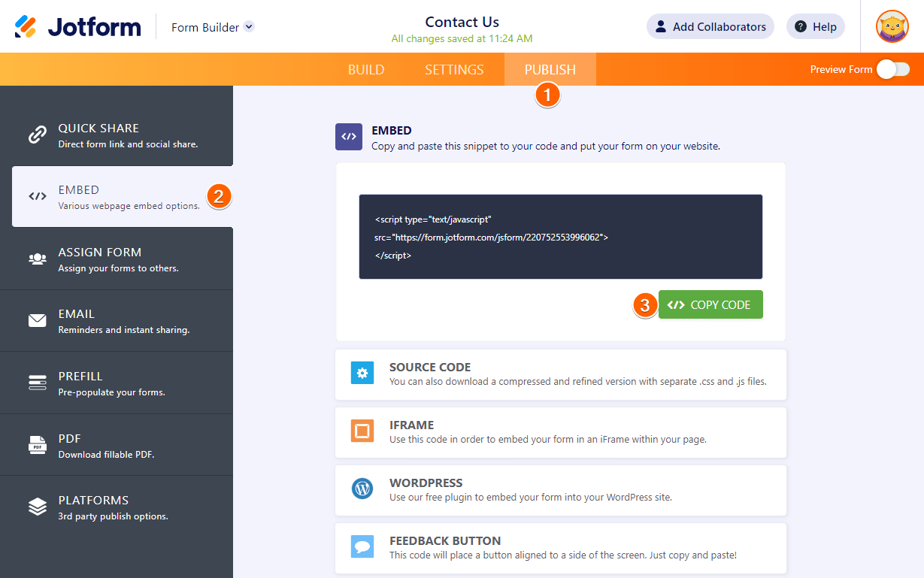Image resolution: width=924 pixels, height=578 pixels.
Task: Click the person icon in Add Collaborators
Action: pos(661,26)
